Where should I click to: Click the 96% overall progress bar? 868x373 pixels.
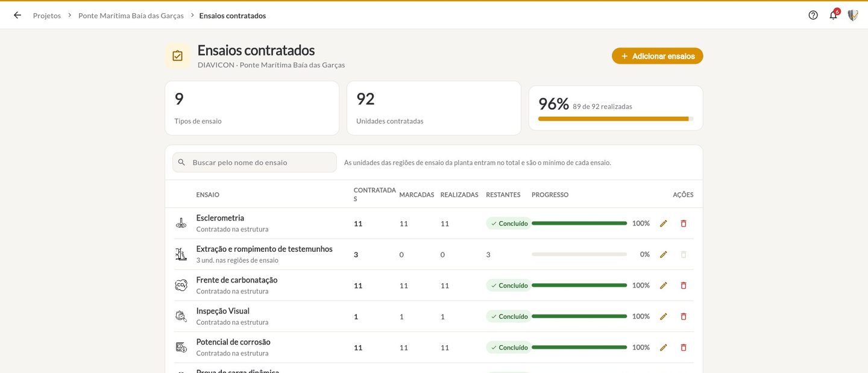tap(616, 119)
